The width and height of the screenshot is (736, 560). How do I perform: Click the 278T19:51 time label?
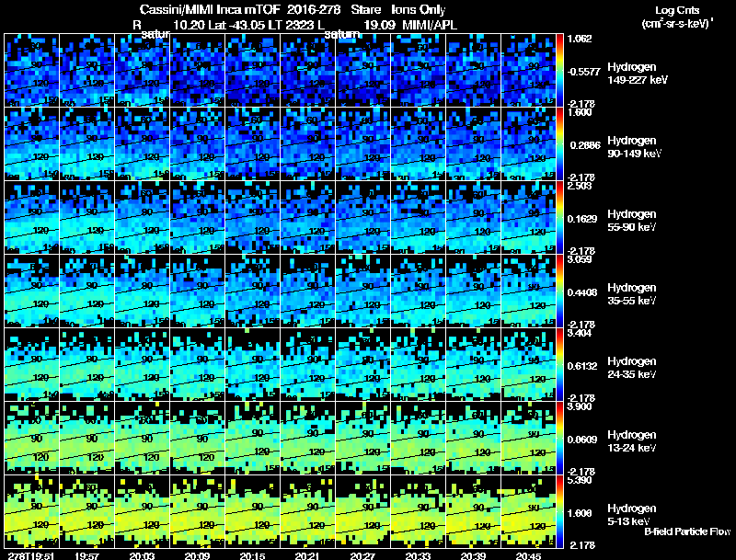tap(29, 555)
